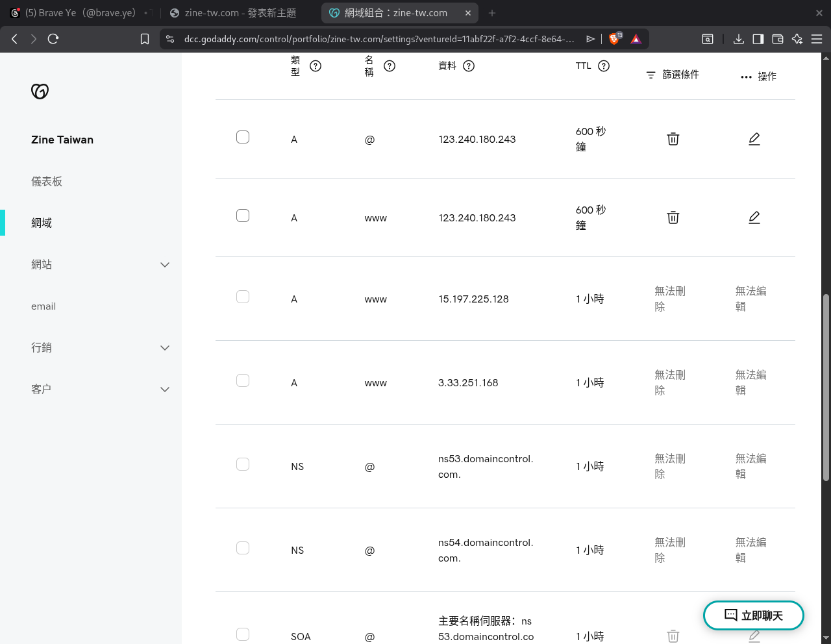Screen dimensions: 831x644
Task: Expand the 網站 sidebar section
Action: pyautogui.click(x=165, y=265)
